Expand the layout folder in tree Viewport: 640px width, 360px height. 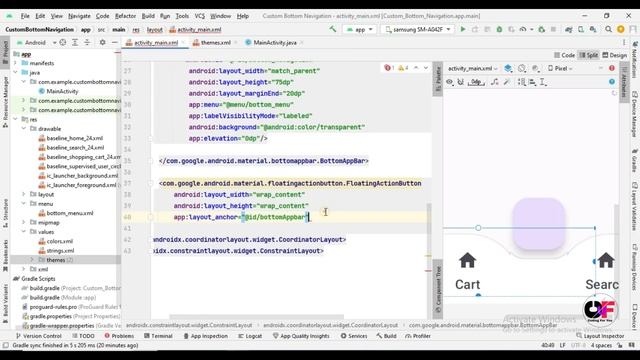24,194
